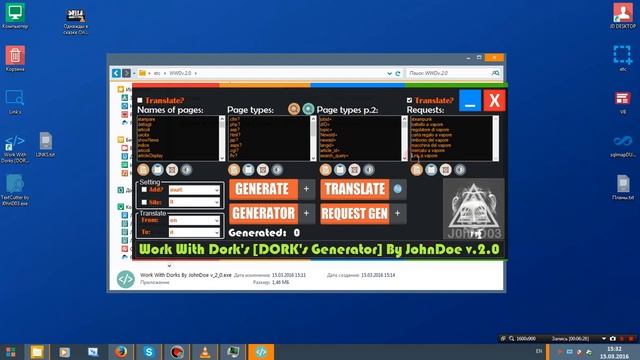
Task: Click the REQUEST GEN button
Action: pos(355,213)
